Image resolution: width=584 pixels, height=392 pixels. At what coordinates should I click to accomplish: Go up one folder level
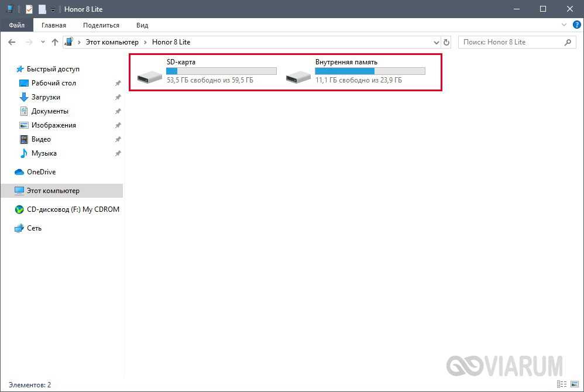pyautogui.click(x=55, y=42)
